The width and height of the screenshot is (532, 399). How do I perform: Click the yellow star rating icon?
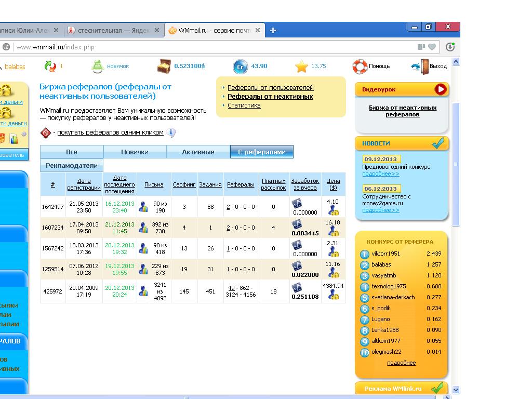(x=301, y=66)
